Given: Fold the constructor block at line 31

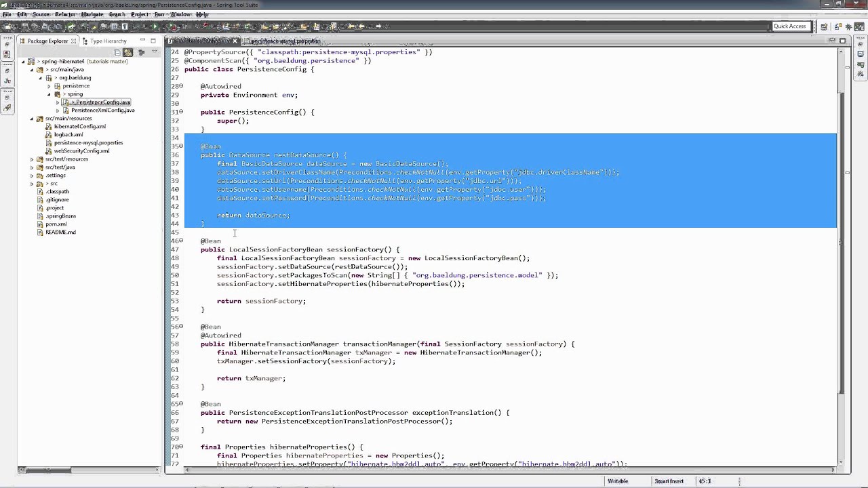Looking at the screenshot, I should tap(181, 112).
